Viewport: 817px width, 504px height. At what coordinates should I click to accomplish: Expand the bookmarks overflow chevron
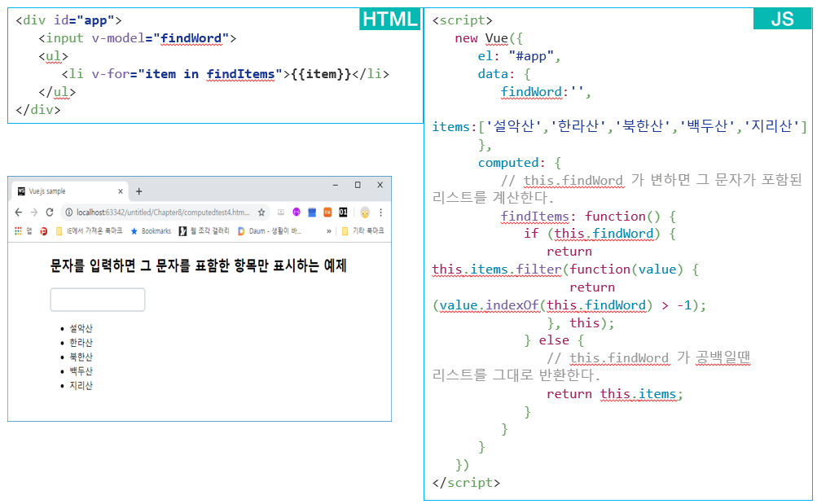pyautogui.click(x=329, y=231)
